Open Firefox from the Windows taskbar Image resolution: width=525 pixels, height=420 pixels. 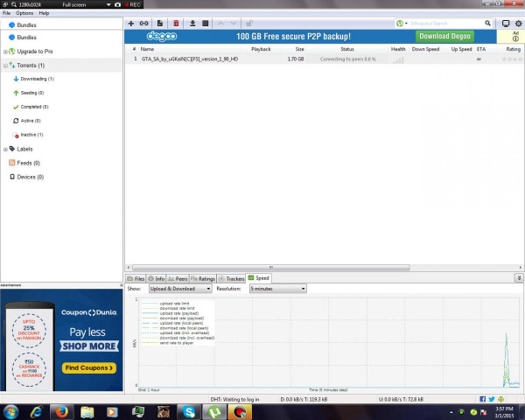tap(60, 410)
